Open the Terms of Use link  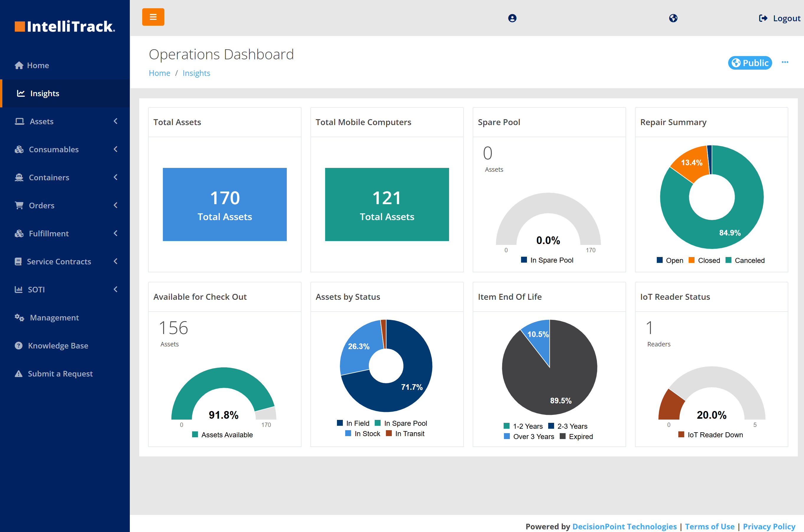(710, 526)
